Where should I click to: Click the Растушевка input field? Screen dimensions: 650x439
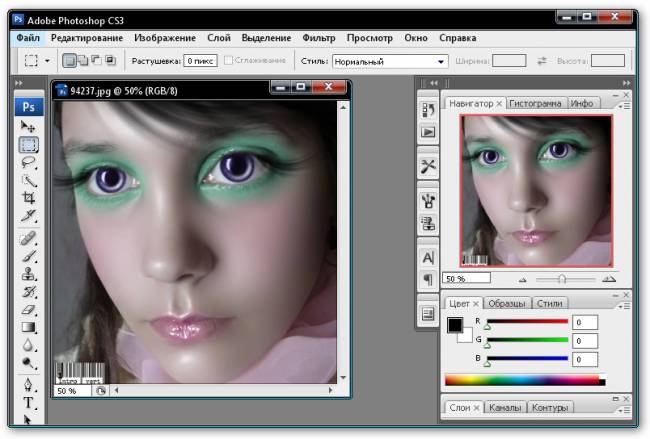coord(200,61)
